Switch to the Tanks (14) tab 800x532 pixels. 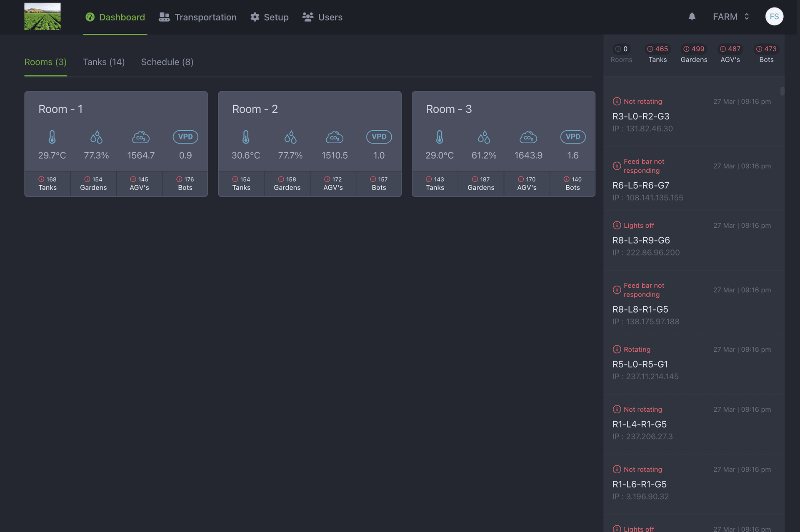coord(104,62)
